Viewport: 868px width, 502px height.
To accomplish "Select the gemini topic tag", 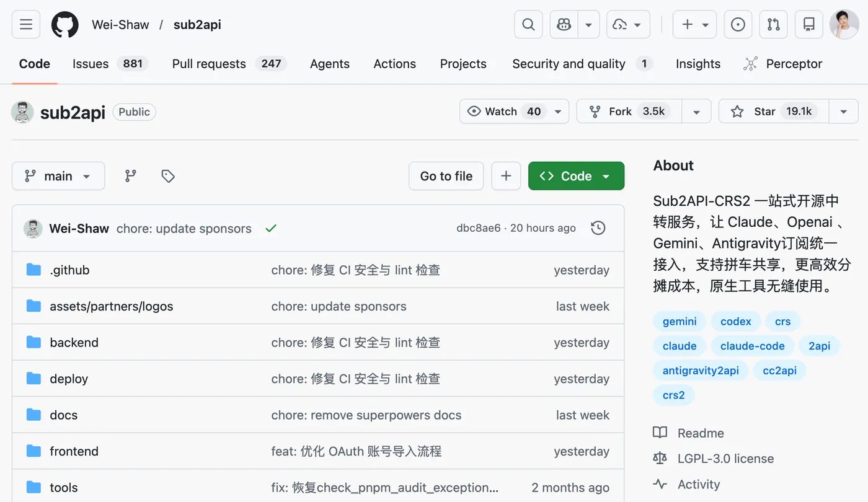I will 680,322.
